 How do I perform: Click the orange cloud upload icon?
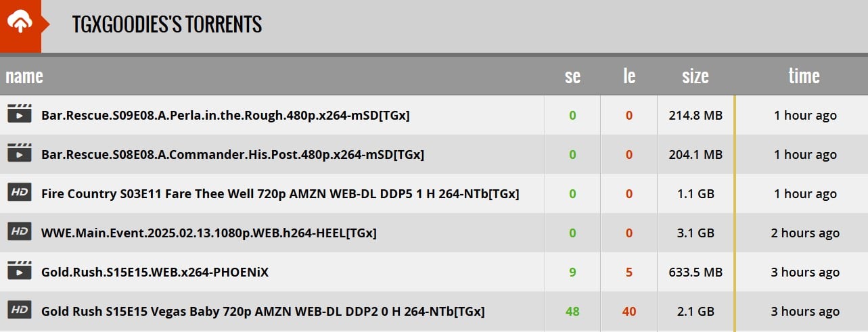coord(20,24)
